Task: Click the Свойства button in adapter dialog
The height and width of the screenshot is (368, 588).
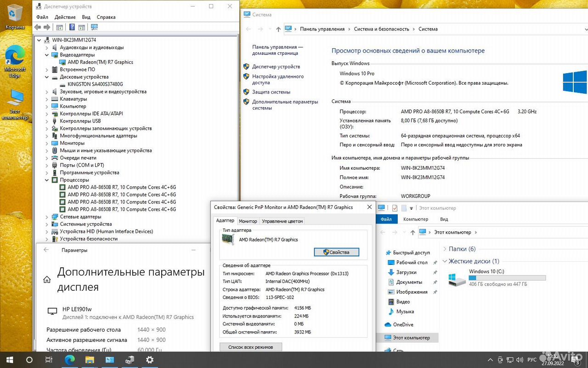Action: (336, 252)
